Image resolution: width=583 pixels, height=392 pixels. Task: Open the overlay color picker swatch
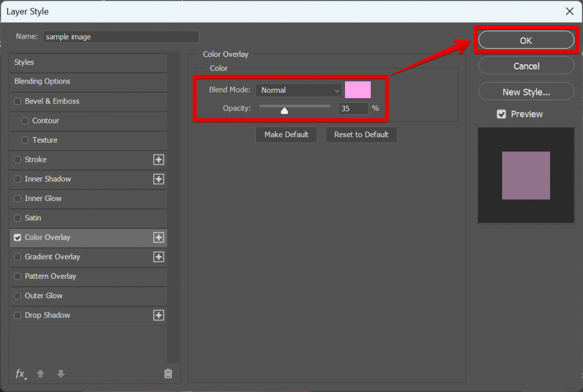pos(359,90)
